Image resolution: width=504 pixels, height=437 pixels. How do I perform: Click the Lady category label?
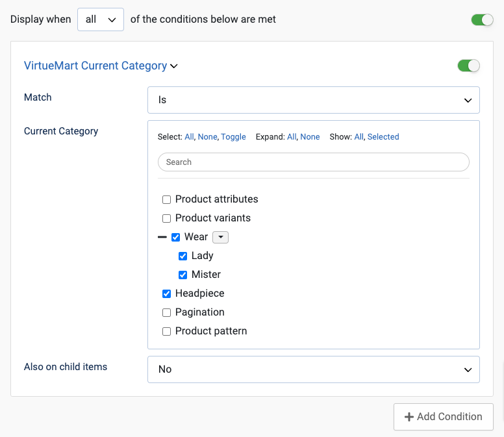[202, 256]
